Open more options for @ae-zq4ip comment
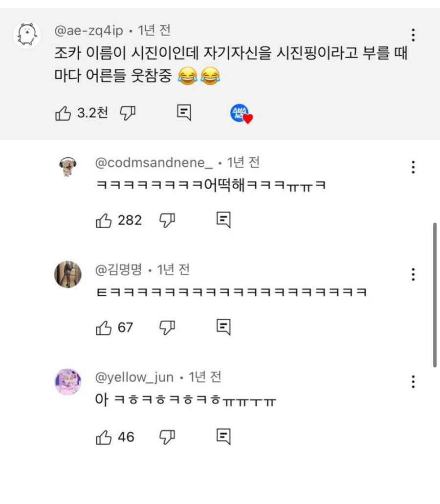The height and width of the screenshot is (504, 440). [x=414, y=35]
